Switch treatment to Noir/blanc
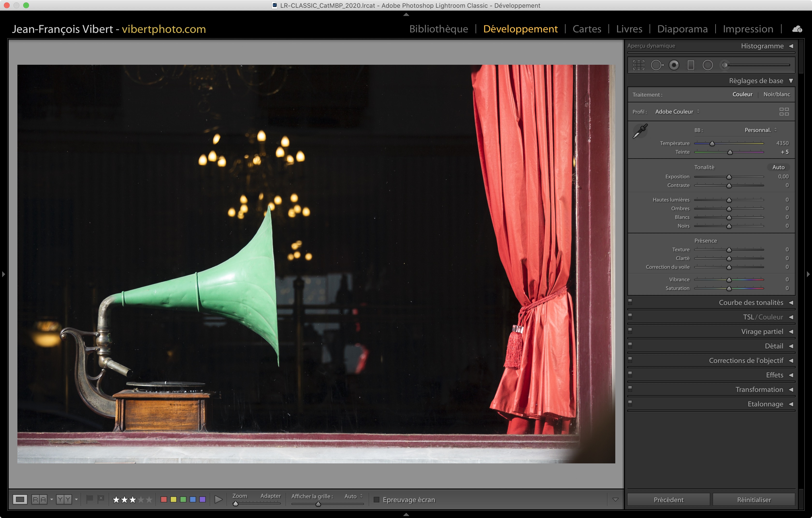Screen dimensions: 812x518 tap(776, 94)
